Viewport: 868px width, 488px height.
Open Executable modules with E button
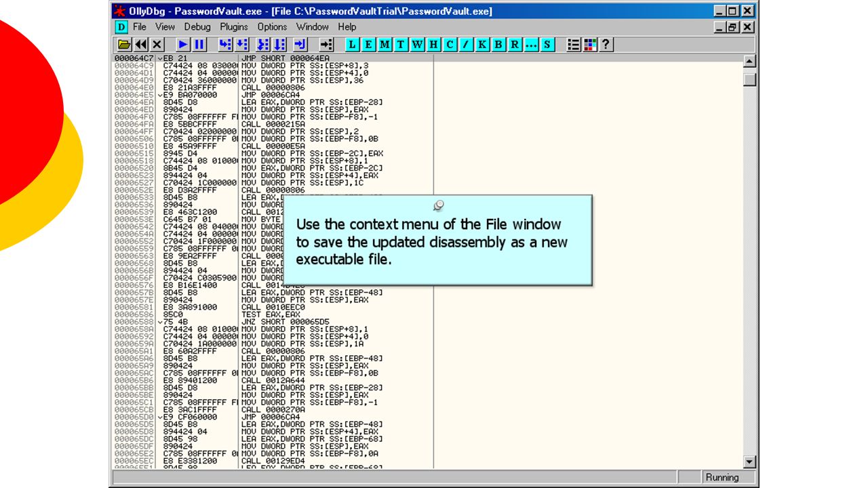368,45
